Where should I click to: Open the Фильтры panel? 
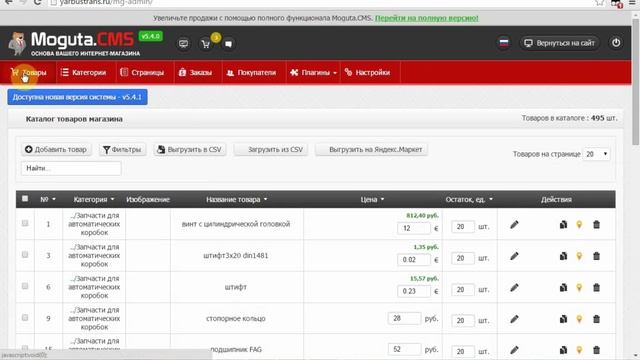click(x=122, y=150)
